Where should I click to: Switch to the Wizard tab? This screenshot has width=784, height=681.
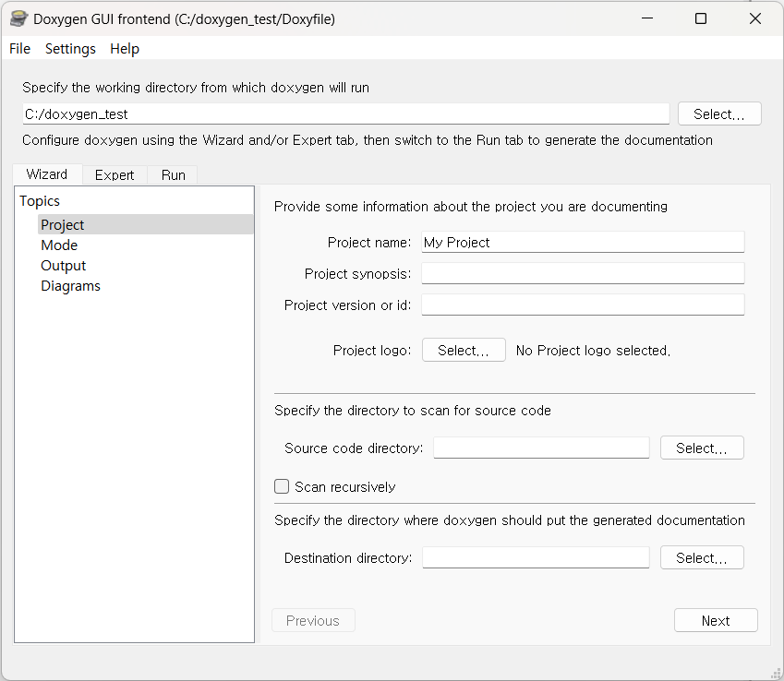coord(47,174)
